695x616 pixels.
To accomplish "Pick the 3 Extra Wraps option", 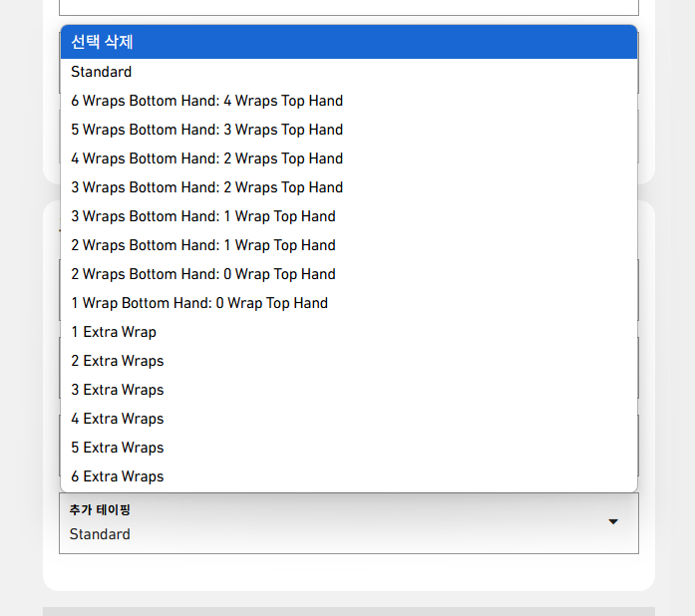I will [349, 390].
